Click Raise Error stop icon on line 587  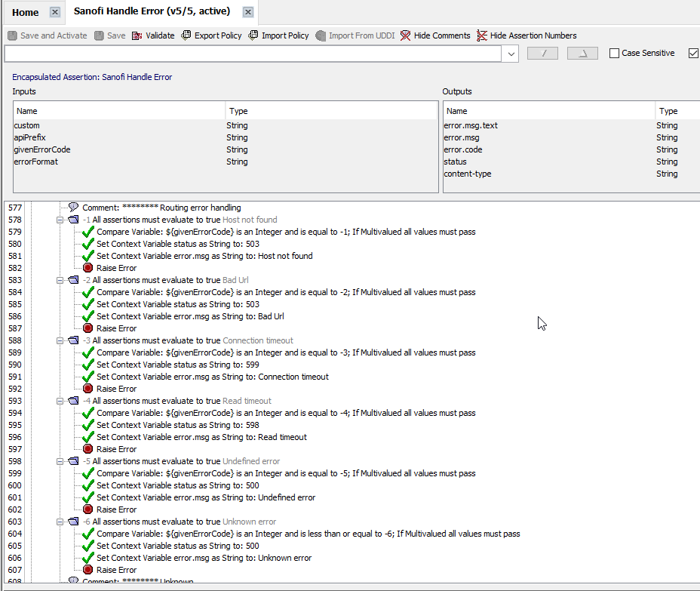click(88, 328)
